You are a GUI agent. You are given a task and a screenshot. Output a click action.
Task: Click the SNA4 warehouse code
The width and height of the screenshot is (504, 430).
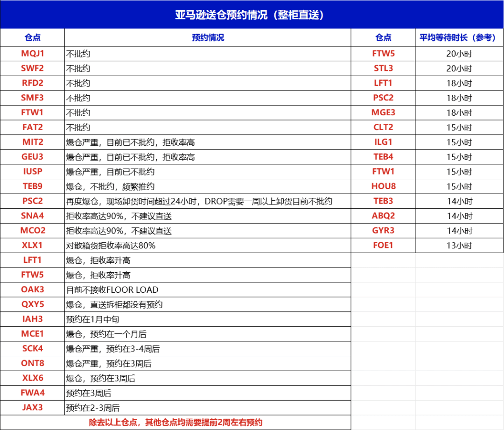tap(32, 216)
